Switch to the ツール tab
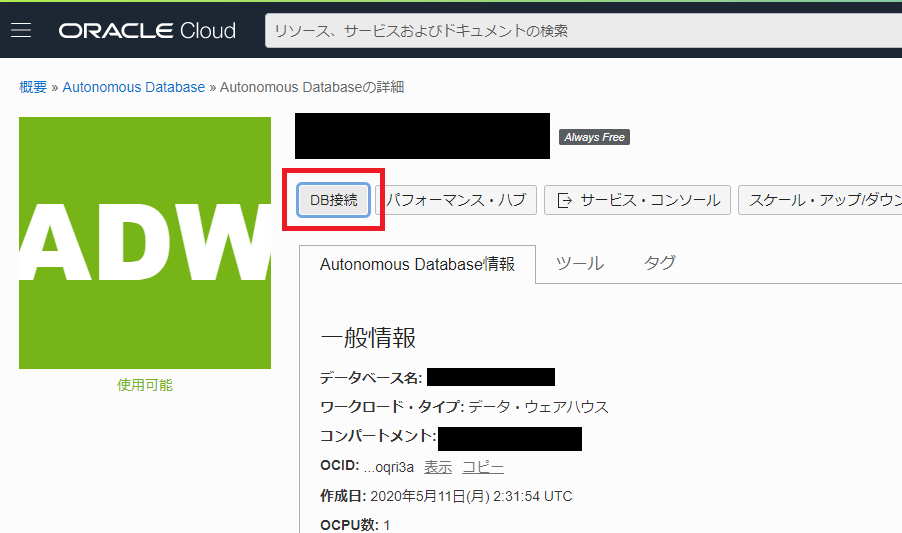The height and width of the screenshot is (533, 902). coord(579,264)
